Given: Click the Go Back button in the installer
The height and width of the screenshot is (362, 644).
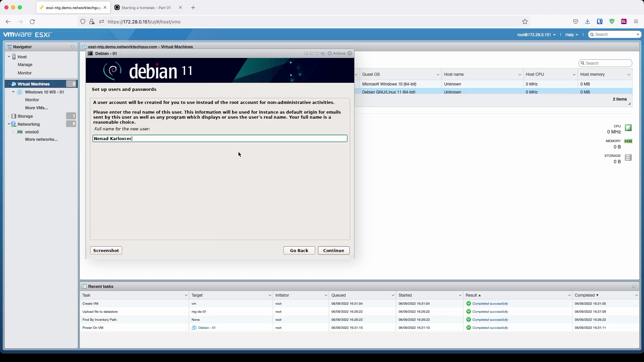Looking at the screenshot, I should (x=299, y=251).
